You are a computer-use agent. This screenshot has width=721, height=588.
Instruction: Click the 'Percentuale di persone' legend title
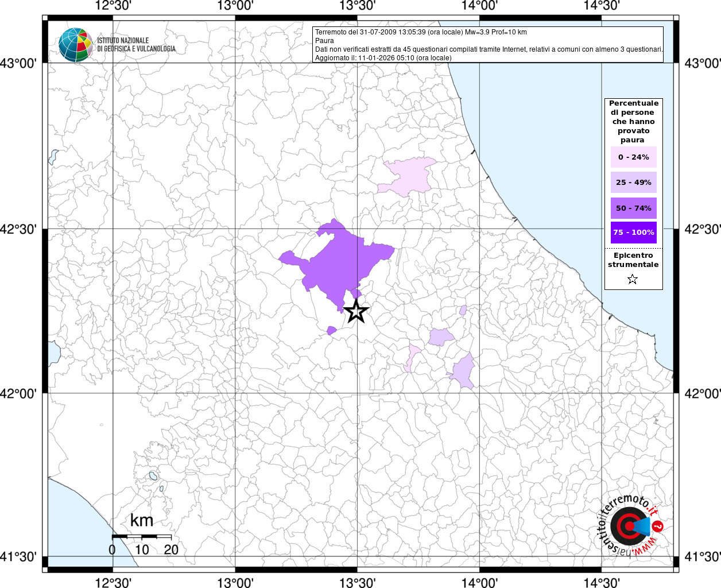point(634,121)
